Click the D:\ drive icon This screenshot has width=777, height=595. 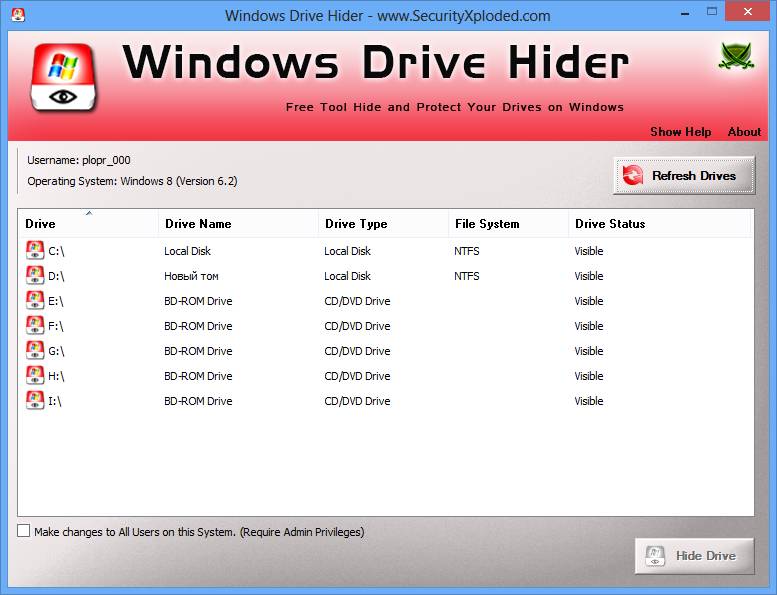(35, 275)
